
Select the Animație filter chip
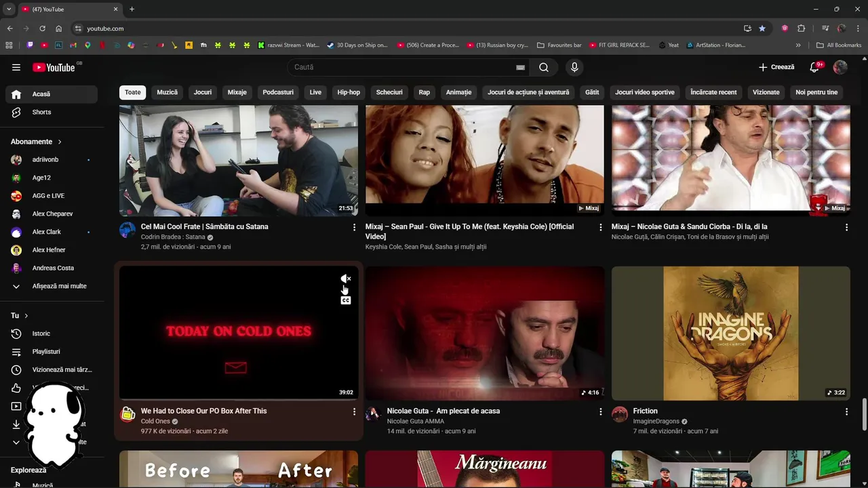458,92
